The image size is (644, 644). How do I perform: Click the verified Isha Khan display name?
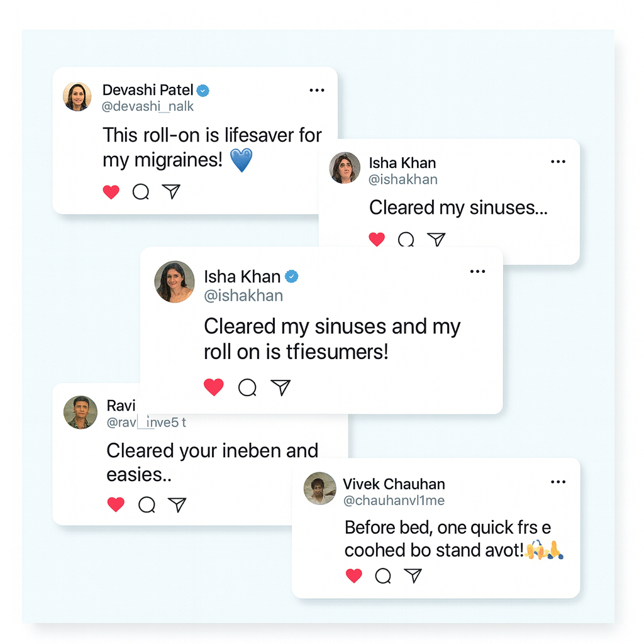[242, 277]
